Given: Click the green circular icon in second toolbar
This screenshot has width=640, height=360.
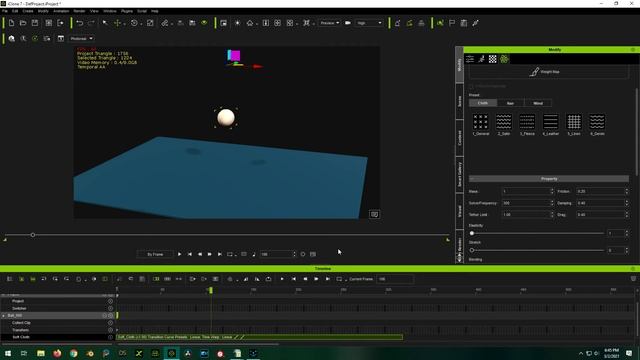Looking at the screenshot, I should (x=35, y=38).
